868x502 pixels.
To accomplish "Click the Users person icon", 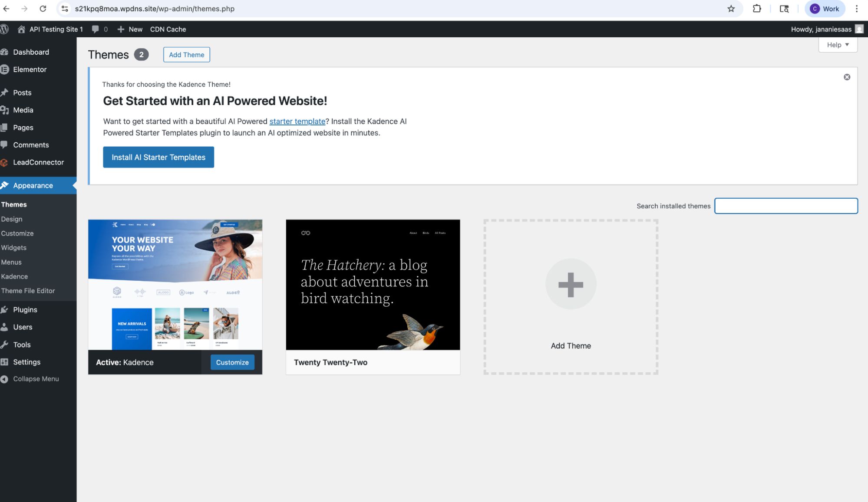I will (x=4, y=327).
